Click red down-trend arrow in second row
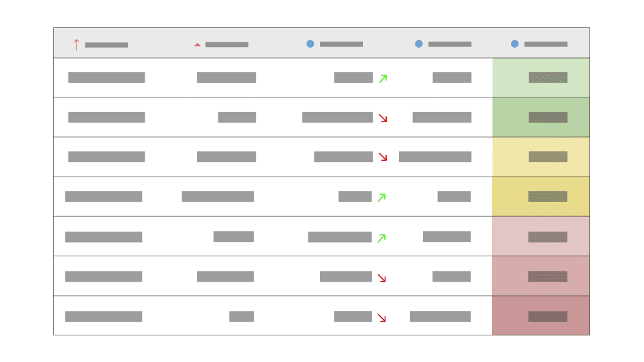Screen dimensions: 644x362 pyautogui.click(x=383, y=118)
